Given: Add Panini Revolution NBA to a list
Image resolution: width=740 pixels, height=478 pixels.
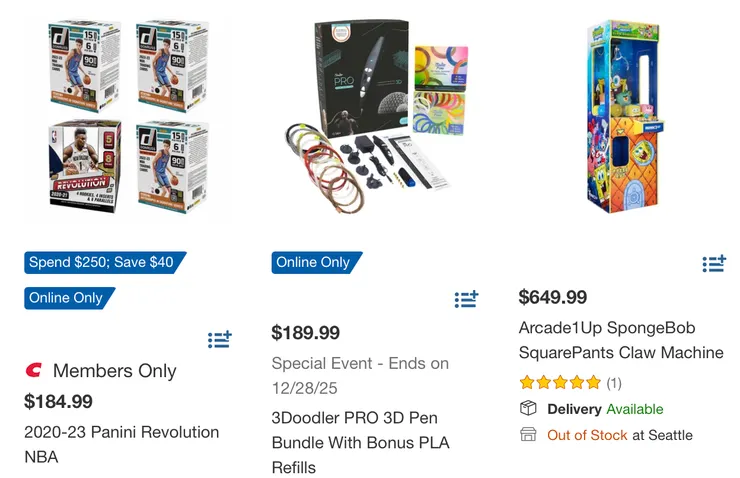Looking at the screenshot, I should [x=220, y=340].
